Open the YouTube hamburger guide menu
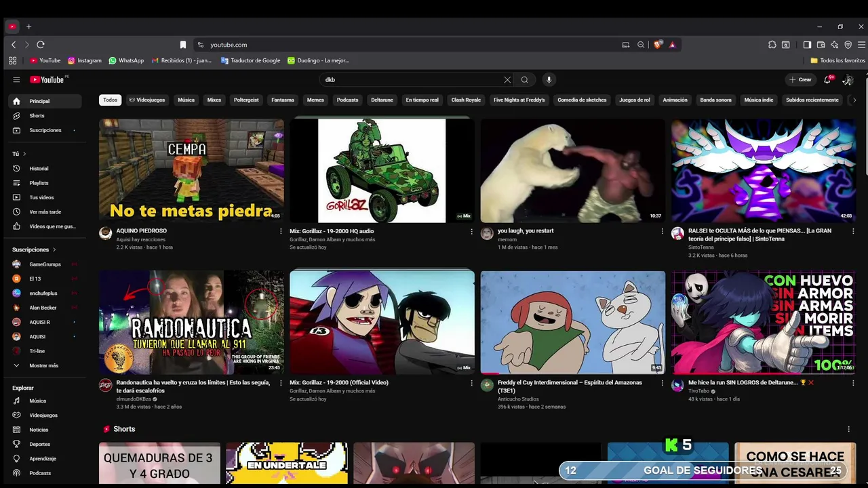 tap(16, 80)
